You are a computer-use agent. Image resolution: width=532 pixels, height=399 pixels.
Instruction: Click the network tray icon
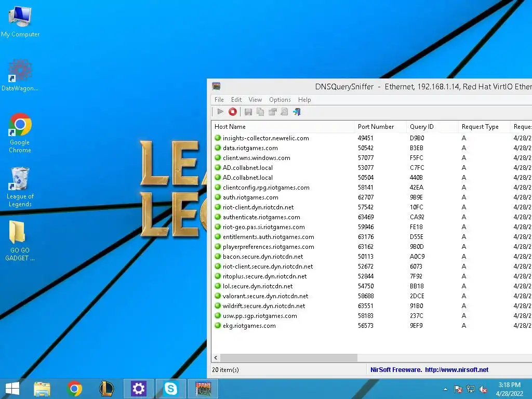click(x=471, y=389)
